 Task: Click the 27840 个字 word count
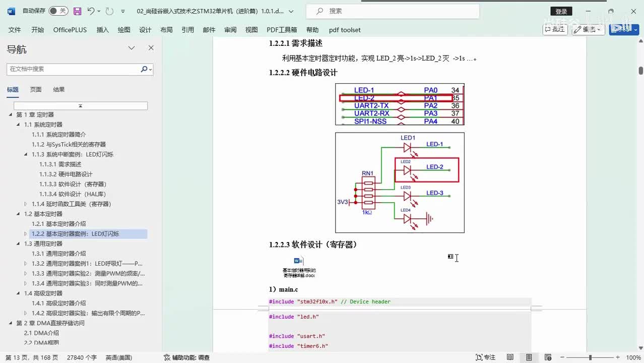(82, 357)
